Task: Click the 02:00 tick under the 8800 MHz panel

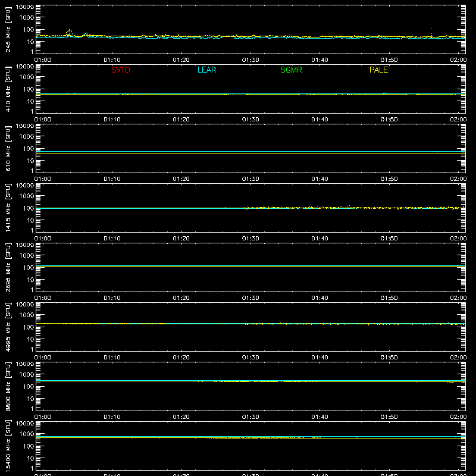Action: point(458,417)
